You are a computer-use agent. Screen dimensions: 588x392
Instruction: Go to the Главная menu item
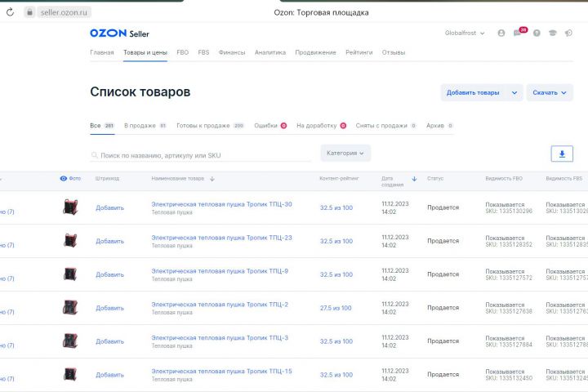101,52
